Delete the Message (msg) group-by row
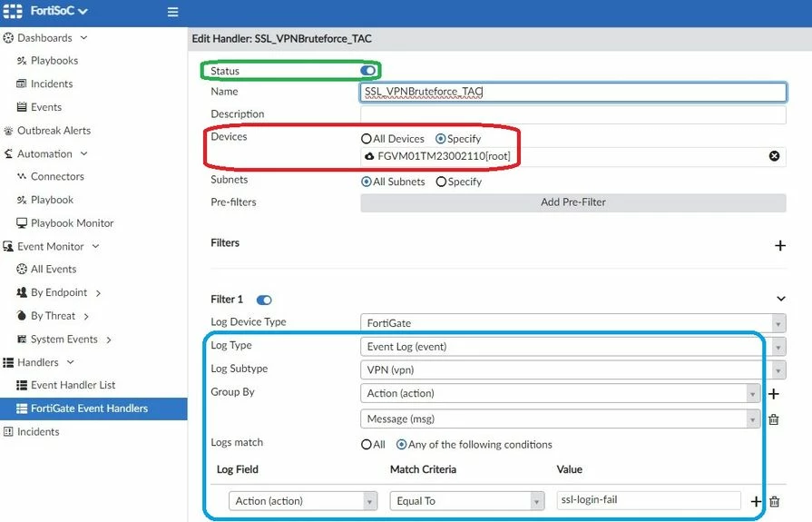The width and height of the screenshot is (812, 522). [x=774, y=419]
